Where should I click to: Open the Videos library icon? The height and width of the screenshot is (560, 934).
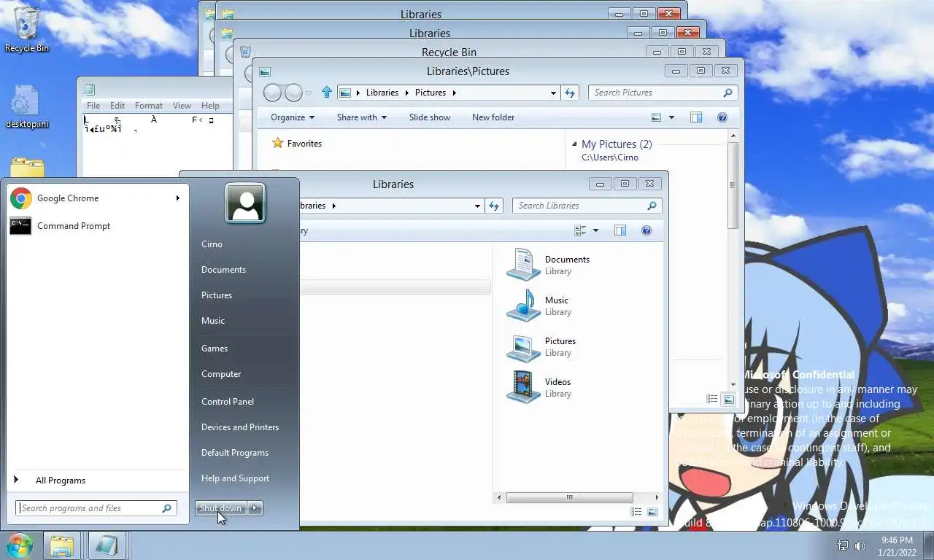pos(523,387)
